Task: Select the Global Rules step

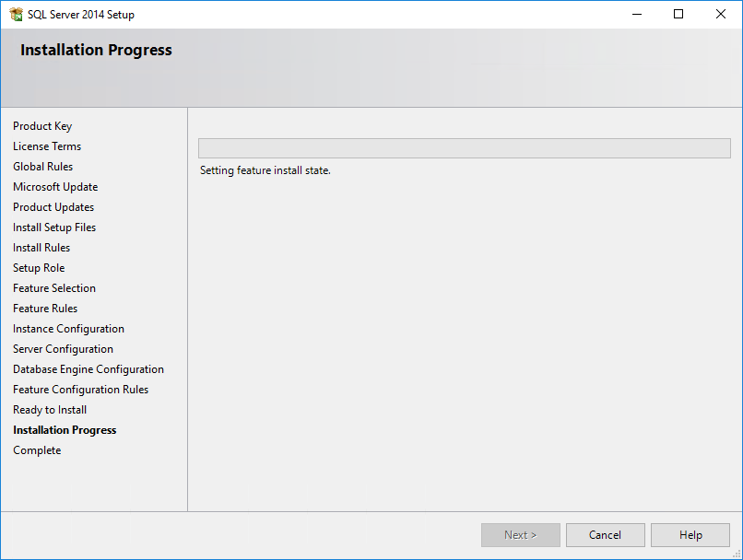Action: pos(42,167)
